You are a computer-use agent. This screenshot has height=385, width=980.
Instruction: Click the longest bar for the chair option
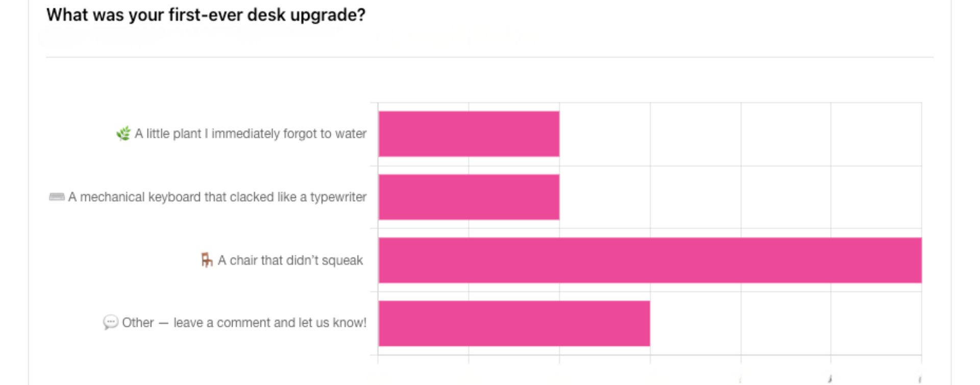[650, 260]
